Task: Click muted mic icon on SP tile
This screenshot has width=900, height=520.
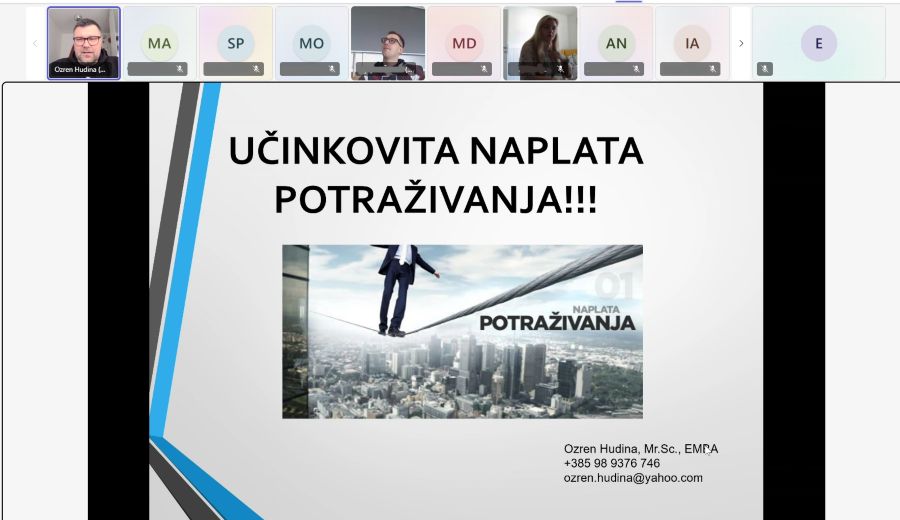Action: [x=257, y=69]
